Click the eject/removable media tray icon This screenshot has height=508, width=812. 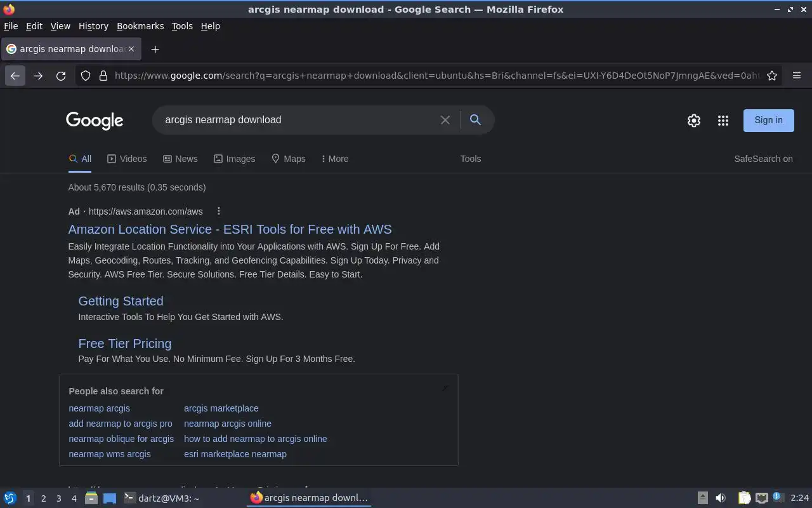(x=703, y=498)
